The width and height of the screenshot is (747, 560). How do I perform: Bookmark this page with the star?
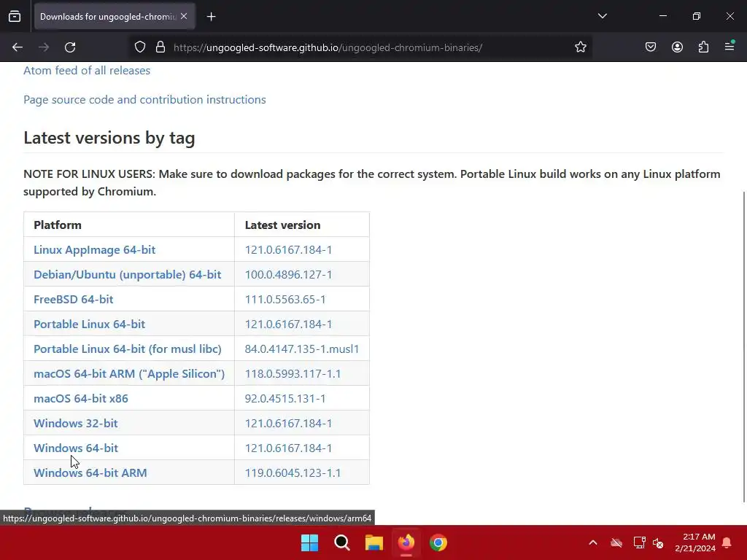point(580,47)
